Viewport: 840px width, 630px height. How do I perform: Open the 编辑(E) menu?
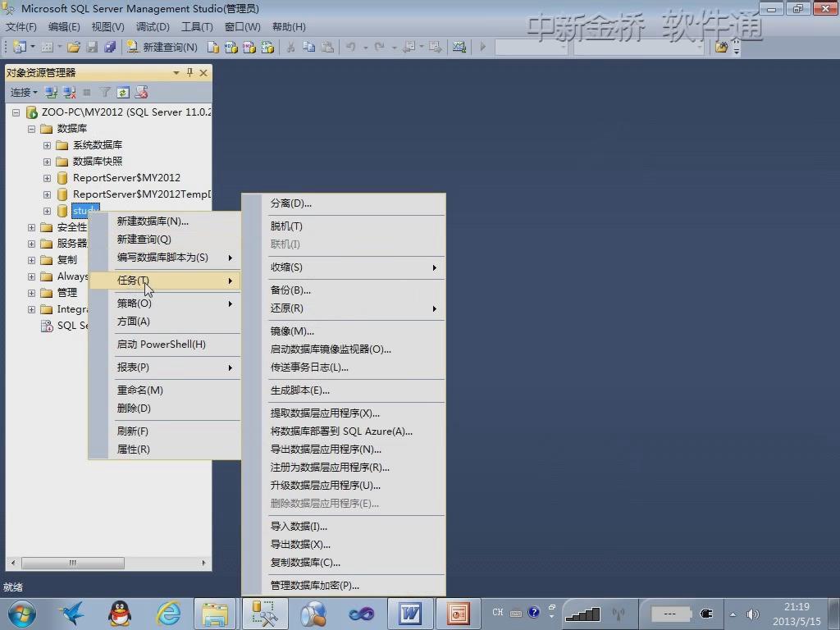click(x=64, y=27)
